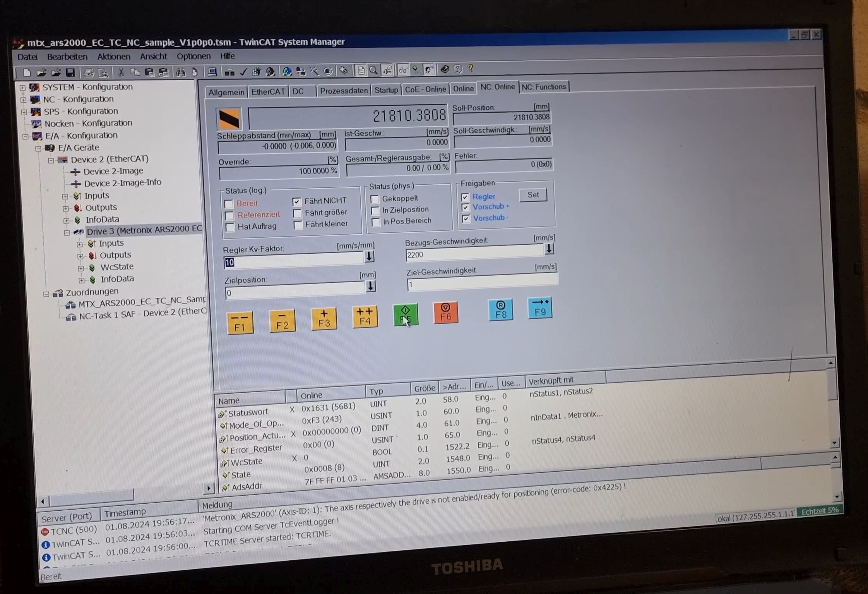
Task: Switch to the EtherCAT tab
Action: coord(267,92)
